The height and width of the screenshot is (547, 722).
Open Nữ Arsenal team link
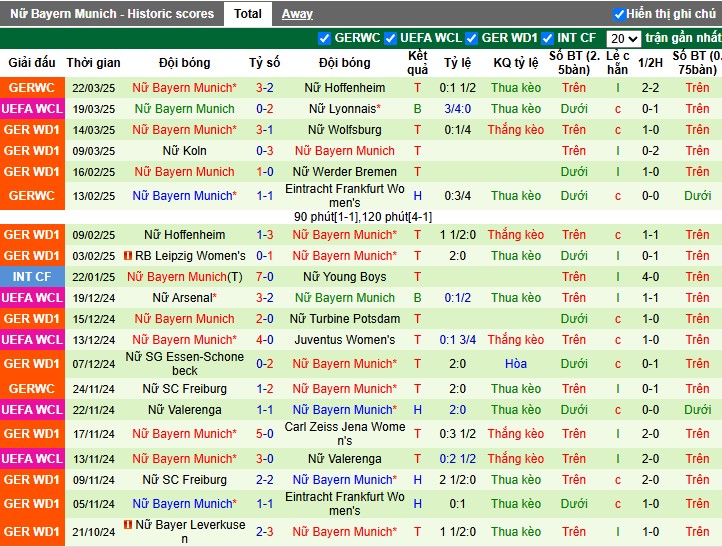click(x=184, y=298)
